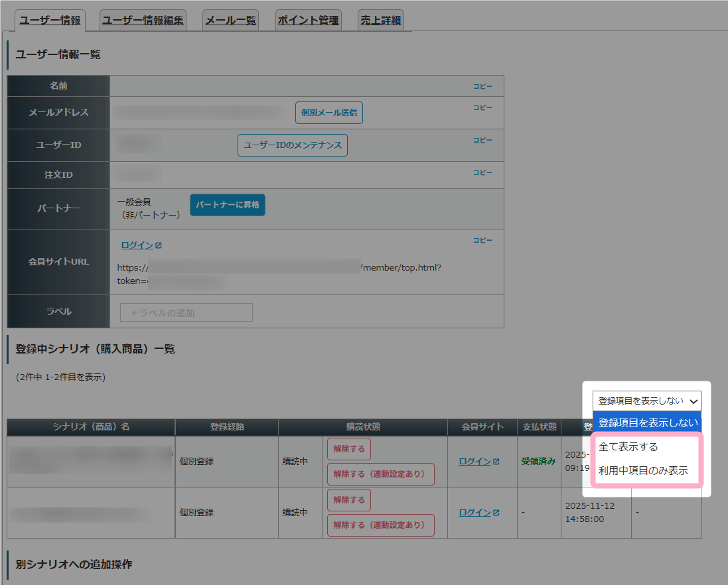The height and width of the screenshot is (585, 728).
Task: Click 解除する（連動設定あり） in second scenario row
Action: [x=380, y=525]
